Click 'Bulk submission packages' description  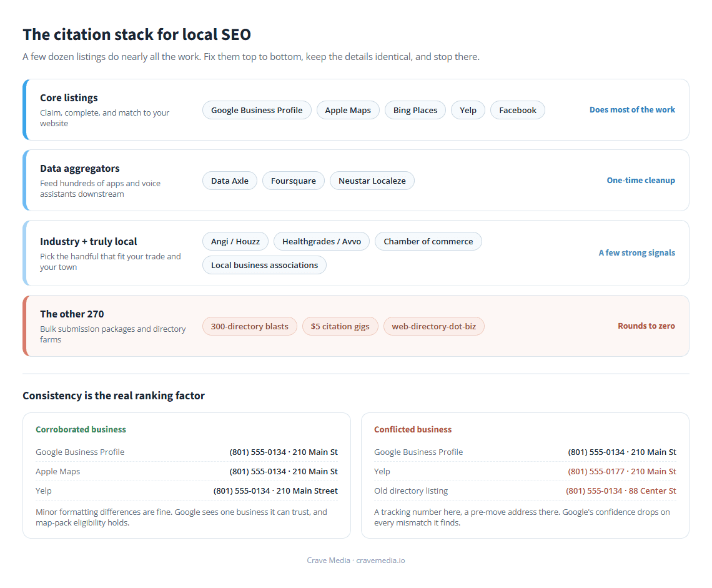(112, 334)
